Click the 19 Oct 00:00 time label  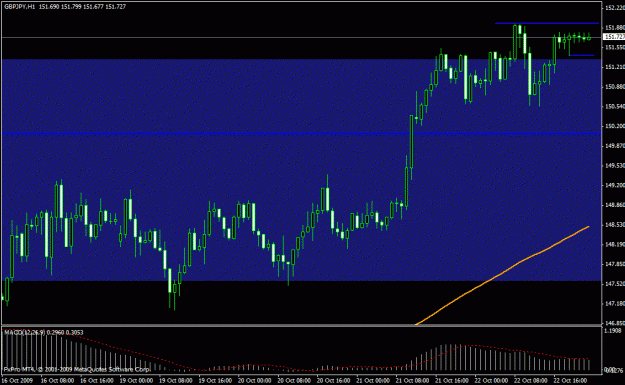coord(136,380)
